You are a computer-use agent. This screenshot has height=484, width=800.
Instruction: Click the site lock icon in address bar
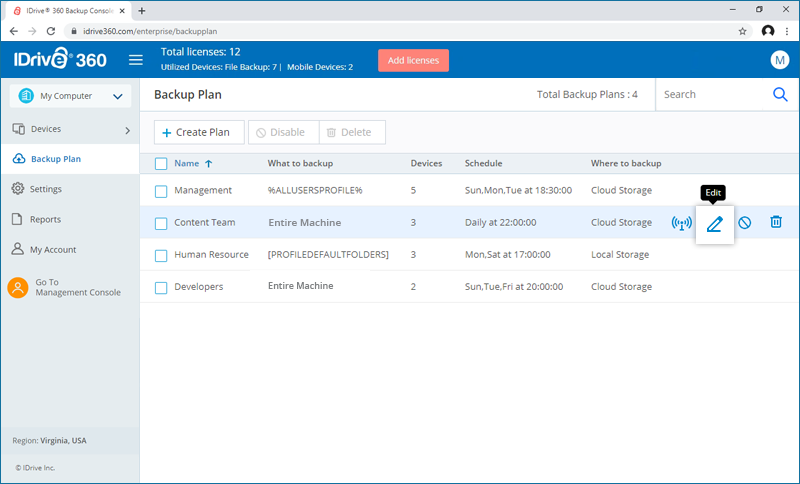coord(74,31)
